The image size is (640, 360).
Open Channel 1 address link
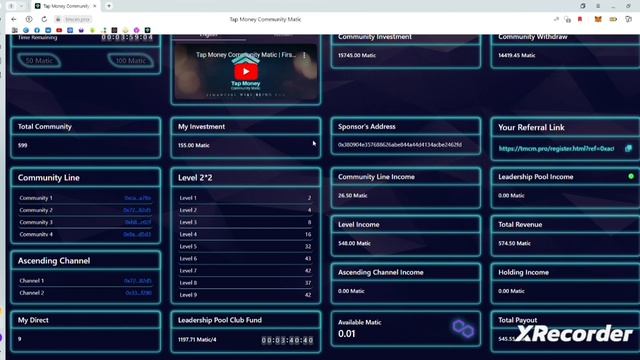[x=138, y=281]
